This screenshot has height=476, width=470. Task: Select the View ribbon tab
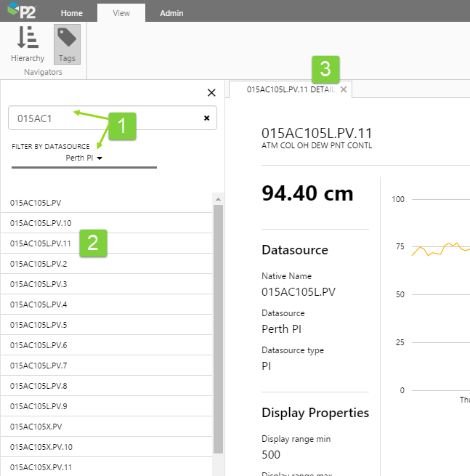(x=121, y=13)
